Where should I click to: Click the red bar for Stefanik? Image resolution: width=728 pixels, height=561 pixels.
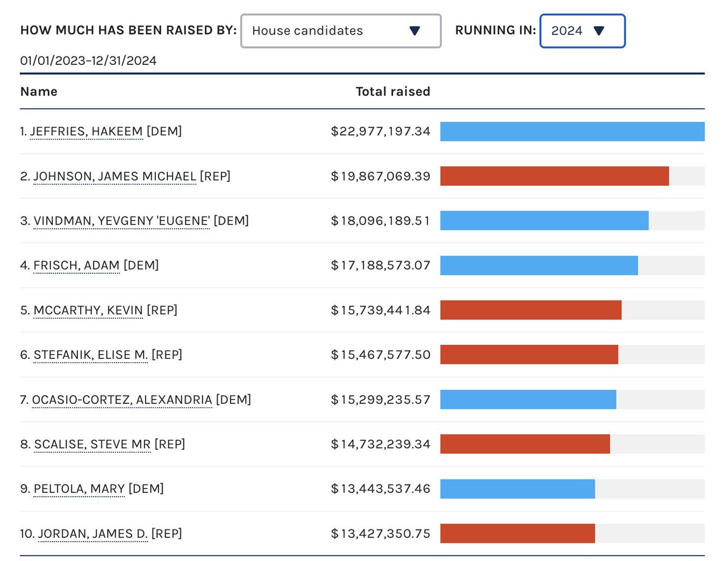click(x=529, y=355)
